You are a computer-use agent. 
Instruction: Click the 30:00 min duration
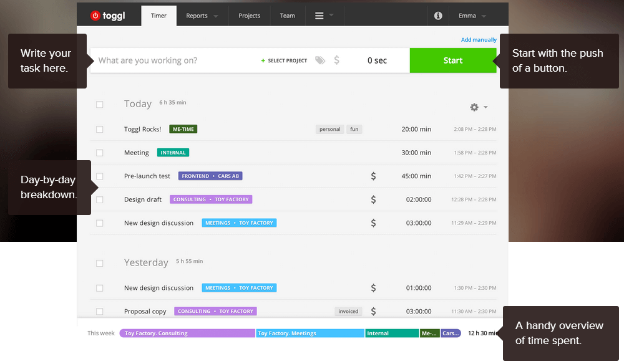tap(416, 153)
